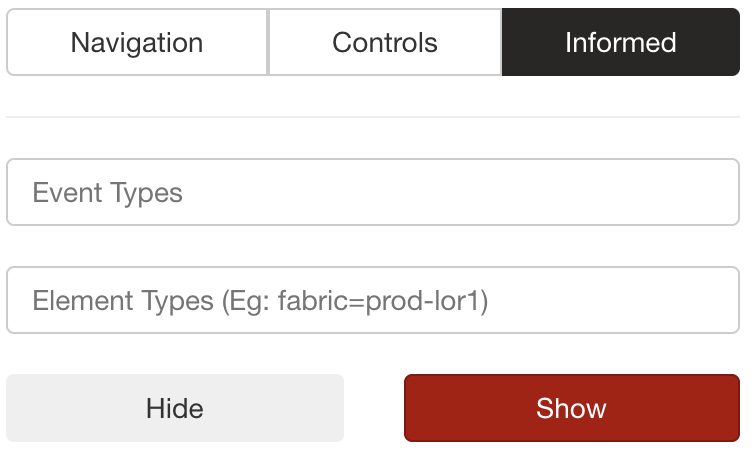Viewport: 754px width, 456px height.
Task: Click the red Show button
Action: tap(571, 408)
